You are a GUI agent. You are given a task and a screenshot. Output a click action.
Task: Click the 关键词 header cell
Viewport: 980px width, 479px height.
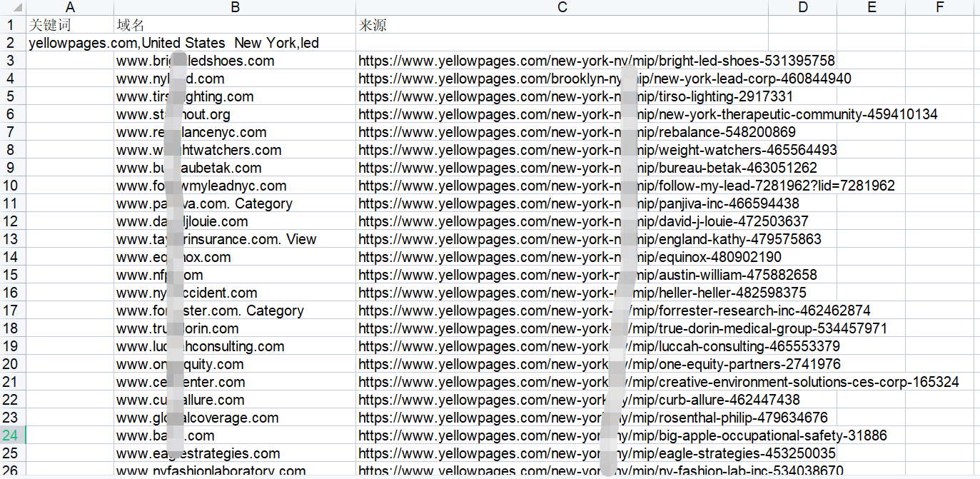click(70, 25)
